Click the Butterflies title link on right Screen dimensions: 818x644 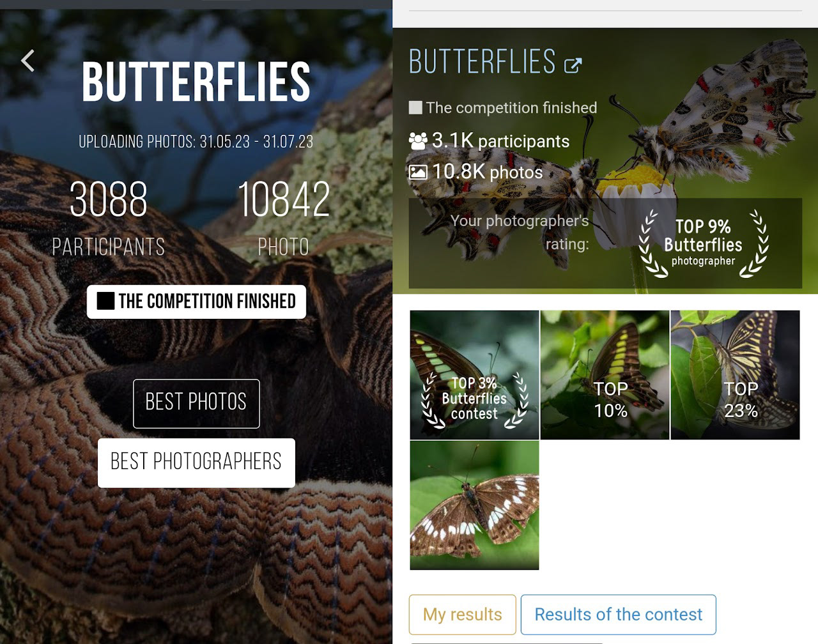[x=482, y=63]
